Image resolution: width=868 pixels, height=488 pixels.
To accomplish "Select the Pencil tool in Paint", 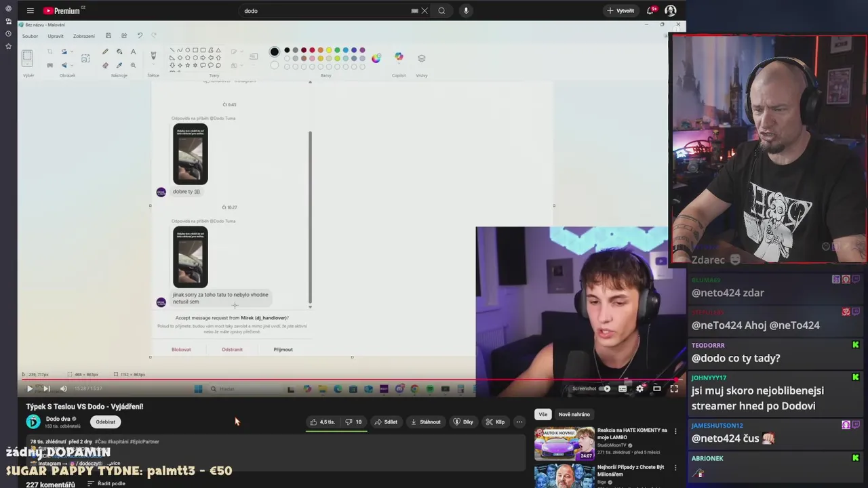I will (105, 52).
